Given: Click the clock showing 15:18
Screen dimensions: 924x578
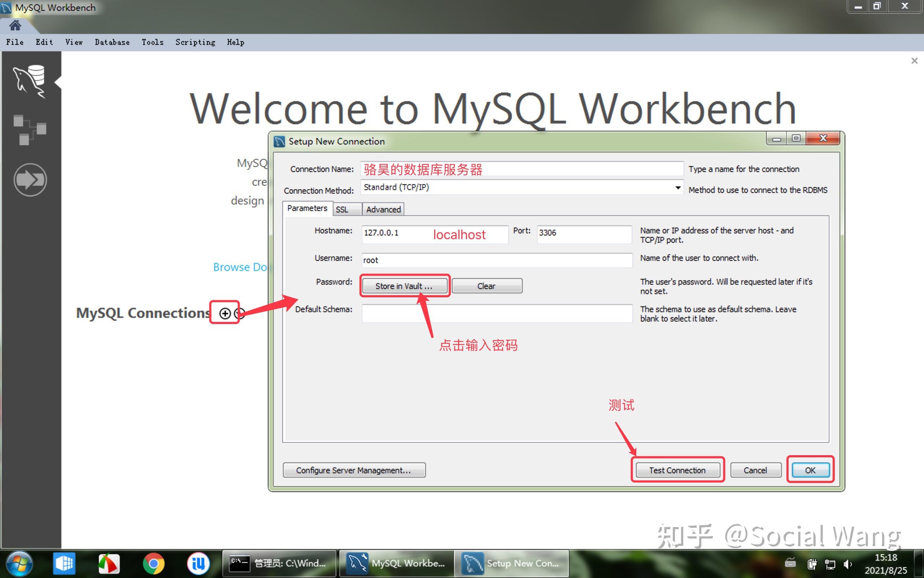Looking at the screenshot, I should [x=886, y=558].
